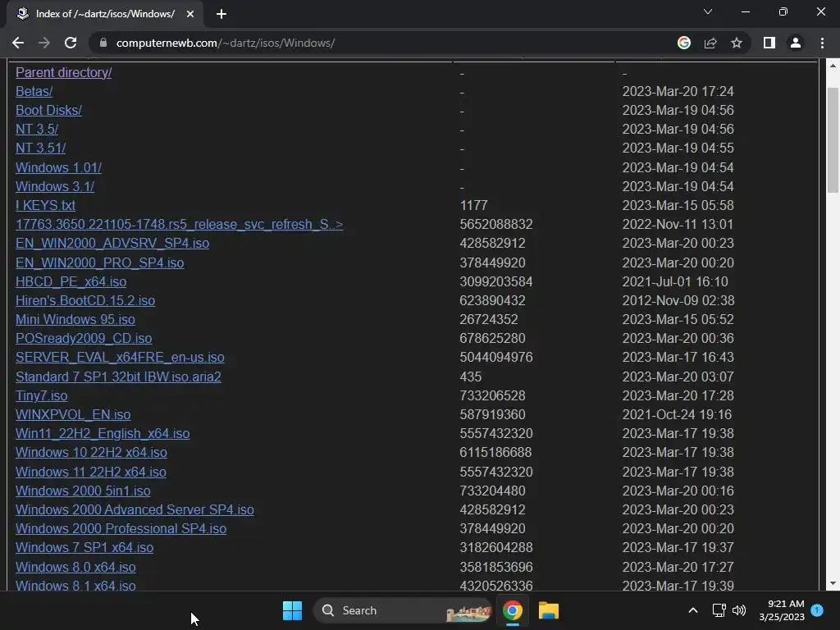Open the Parent directory link
The image size is (840, 630).
point(64,72)
